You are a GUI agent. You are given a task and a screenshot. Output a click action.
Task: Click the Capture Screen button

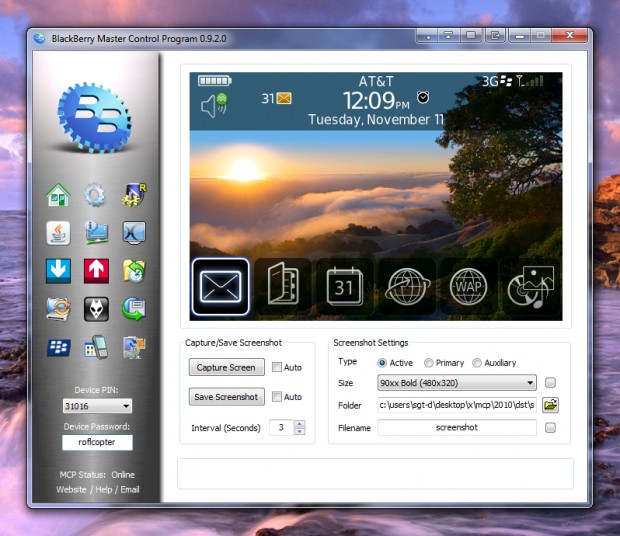coord(227,367)
